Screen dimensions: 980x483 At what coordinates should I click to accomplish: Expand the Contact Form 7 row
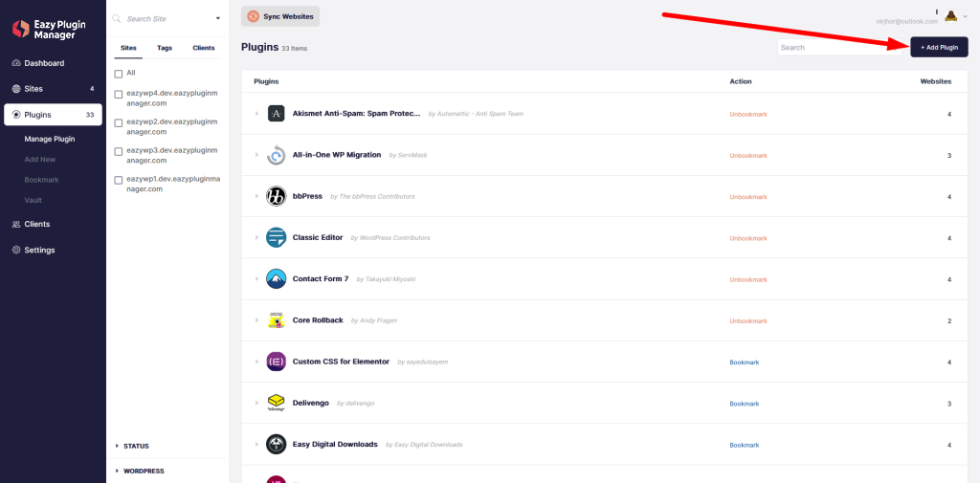point(256,278)
